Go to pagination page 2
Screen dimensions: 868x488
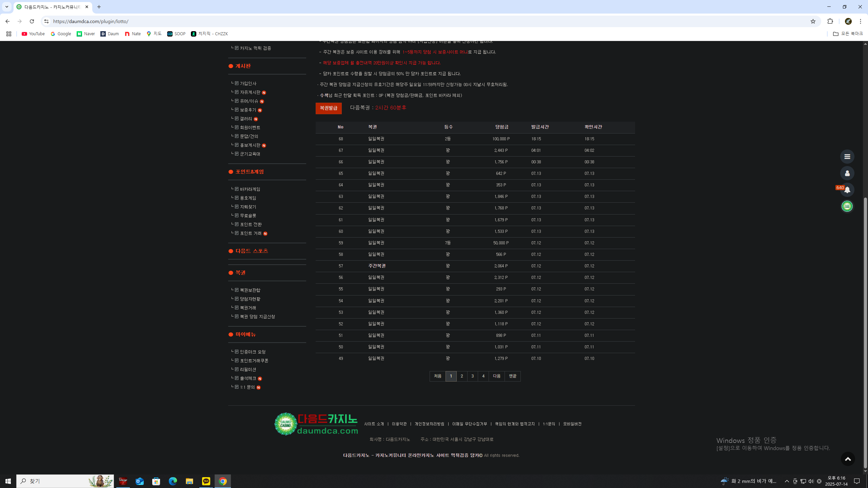pyautogui.click(x=461, y=376)
